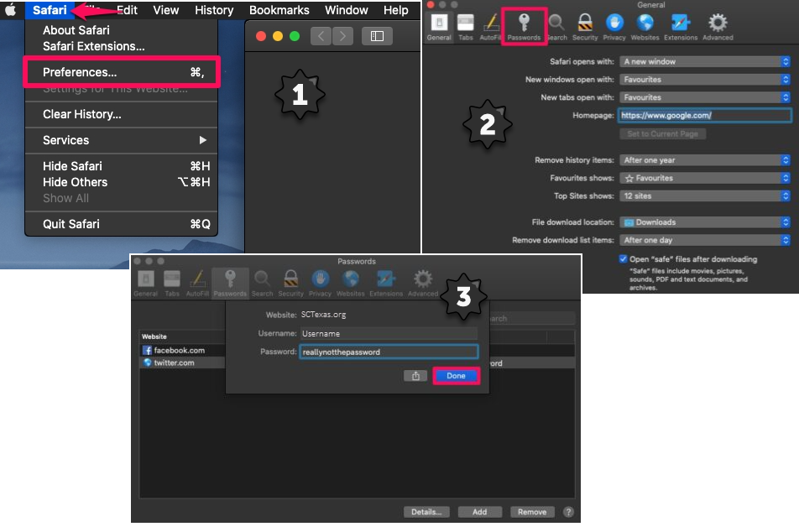Screen dimensions: 799x532
Task: Open the "New windows open with" dropdown
Action: coord(705,80)
